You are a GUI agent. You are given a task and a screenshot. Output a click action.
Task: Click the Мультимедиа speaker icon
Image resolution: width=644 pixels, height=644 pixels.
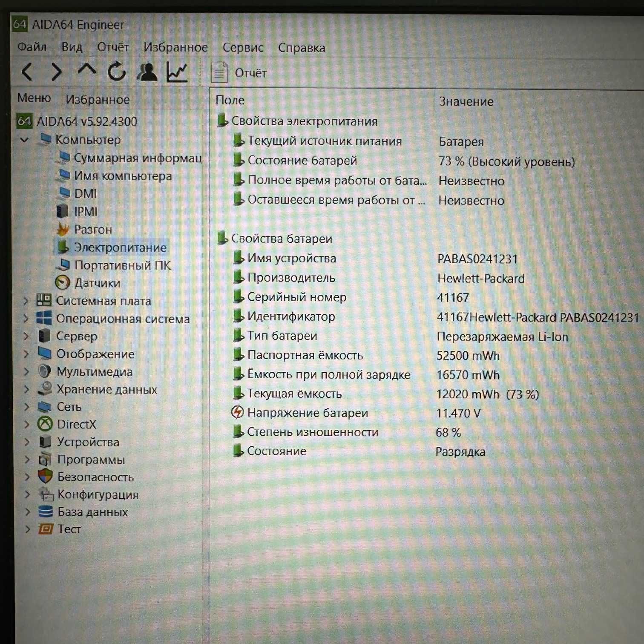[x=44, y=371]
